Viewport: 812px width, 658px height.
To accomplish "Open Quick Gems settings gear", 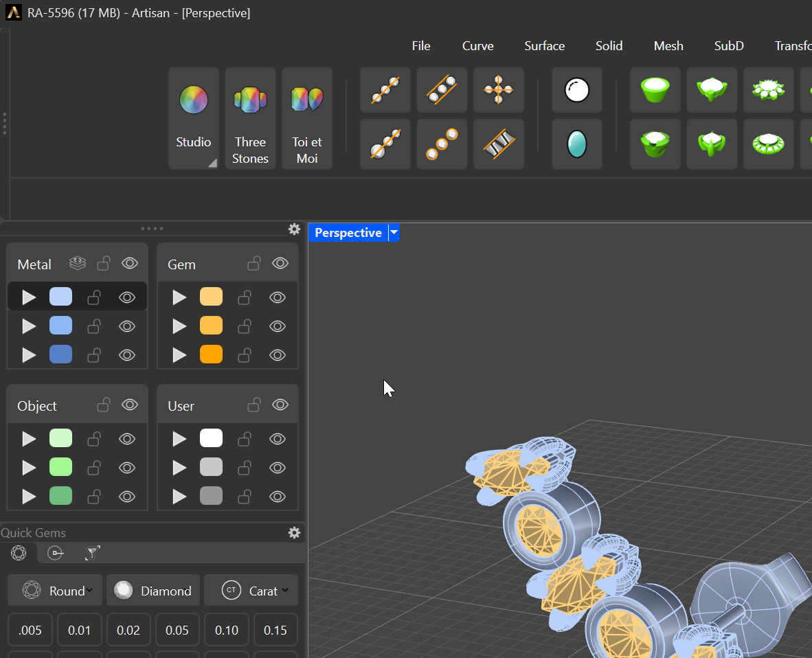I will pyautogui.click(x=294, y=533).
